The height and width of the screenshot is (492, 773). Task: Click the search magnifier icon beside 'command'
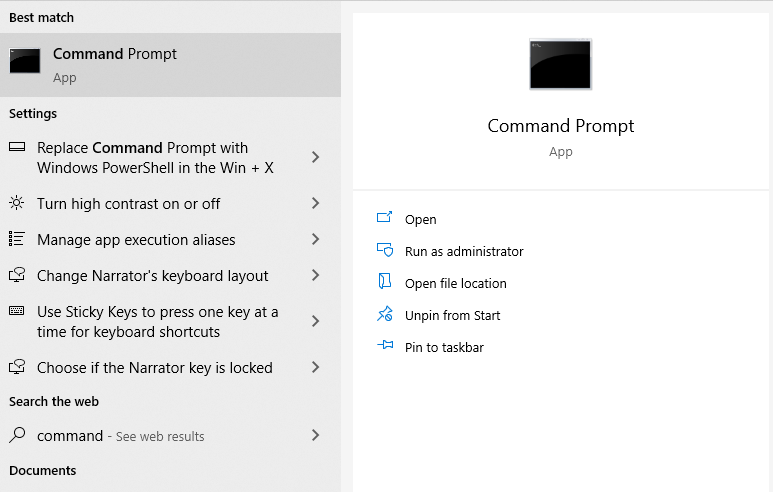coord(16,436)
